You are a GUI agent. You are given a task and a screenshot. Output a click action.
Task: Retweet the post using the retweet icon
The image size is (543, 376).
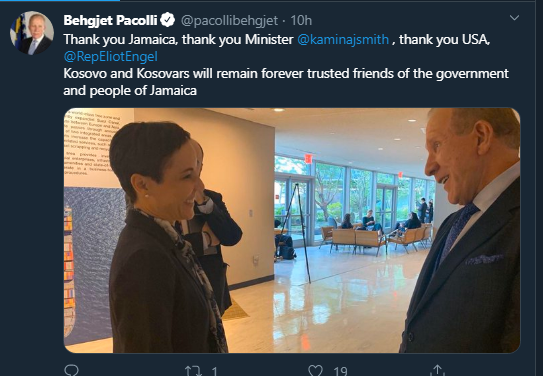tap(193, 371)
